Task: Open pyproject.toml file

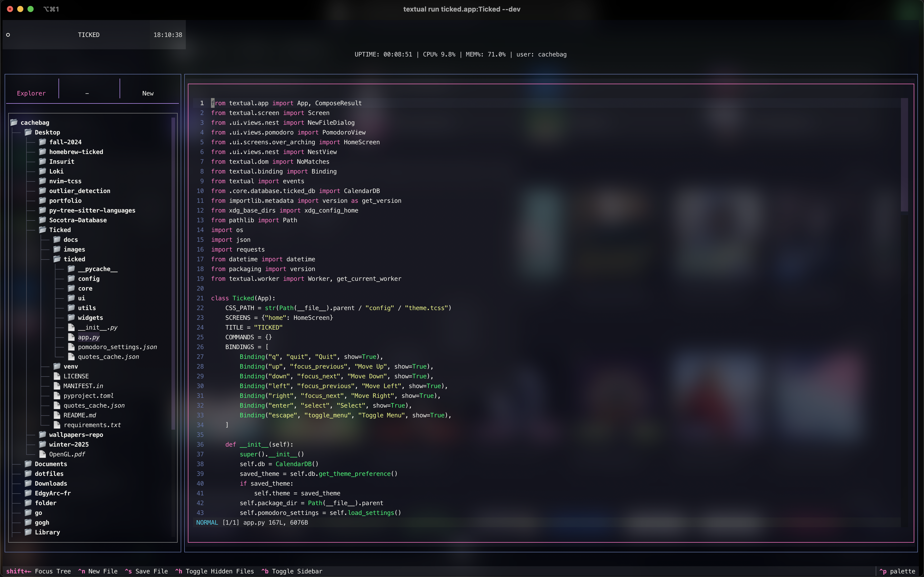Action: coord(89,396)
